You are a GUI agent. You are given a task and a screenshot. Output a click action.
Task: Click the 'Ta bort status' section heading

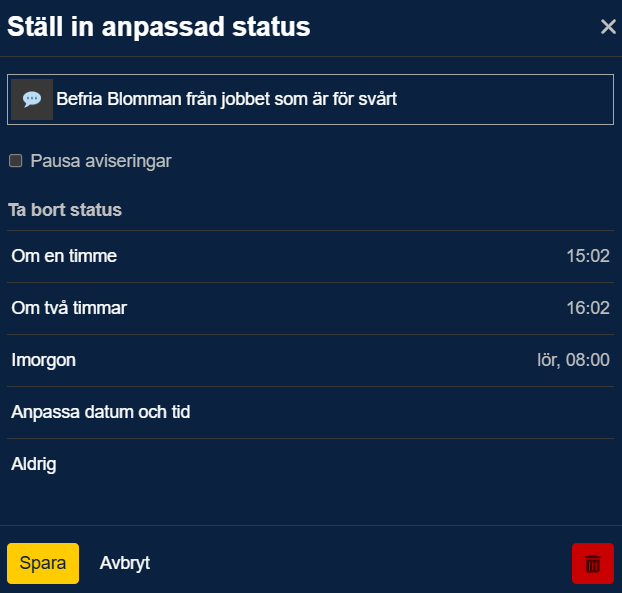(65, 210)
